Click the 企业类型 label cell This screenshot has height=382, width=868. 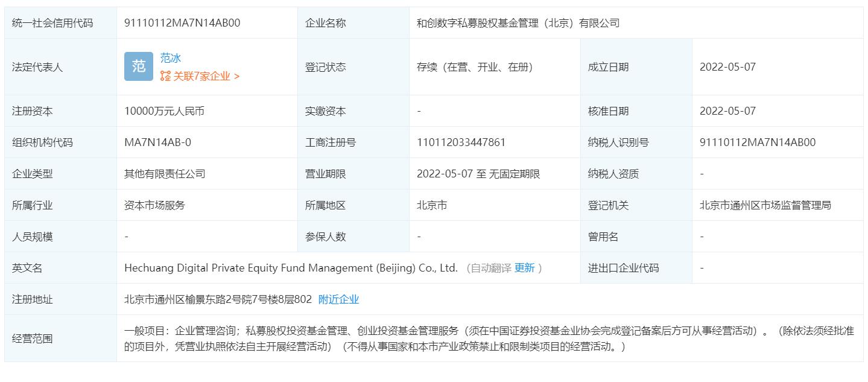click(61, 174)
